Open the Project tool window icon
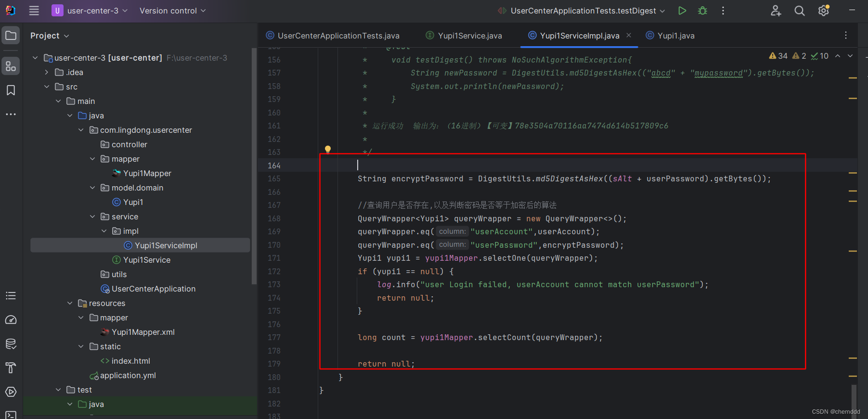Viewport: 868px width, 419px height. 11,36
